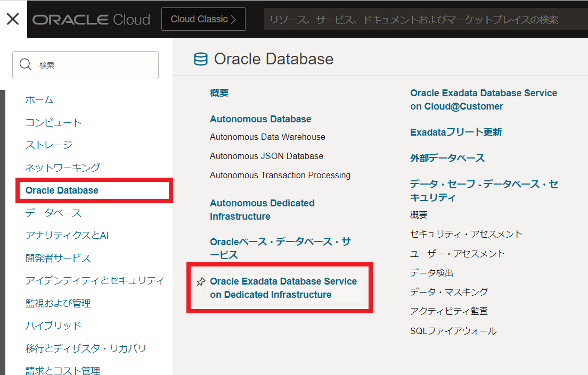Open アナリティクスとAI category
This screenshot has width=588, height=375.
click(67, 235)
